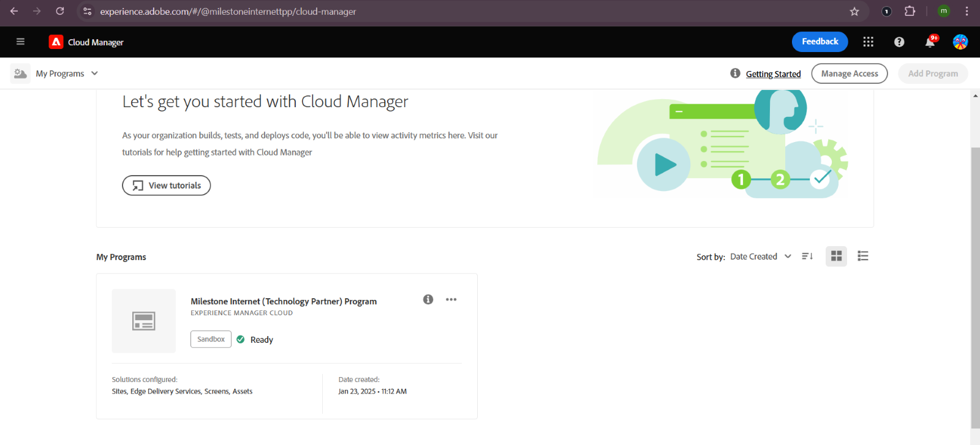Screen dimensions: 980x445
Task: Reload the current page
Action: [x=60, y=11]
